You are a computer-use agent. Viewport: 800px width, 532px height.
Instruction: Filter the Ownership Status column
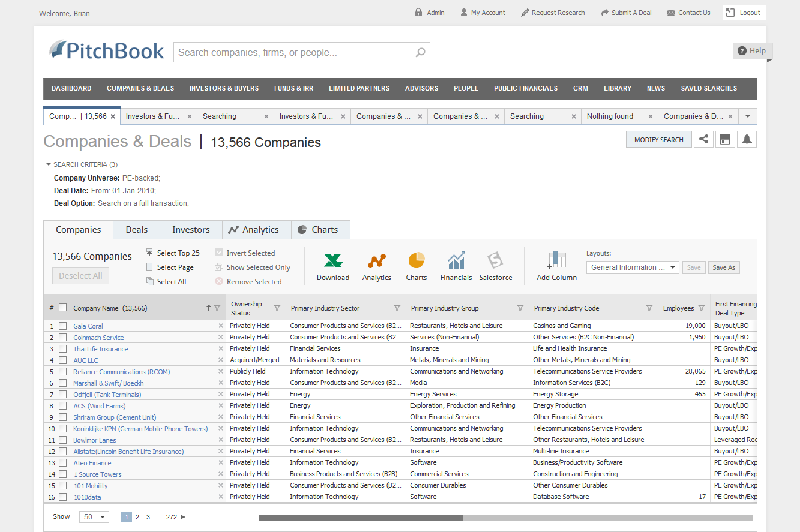277,308
